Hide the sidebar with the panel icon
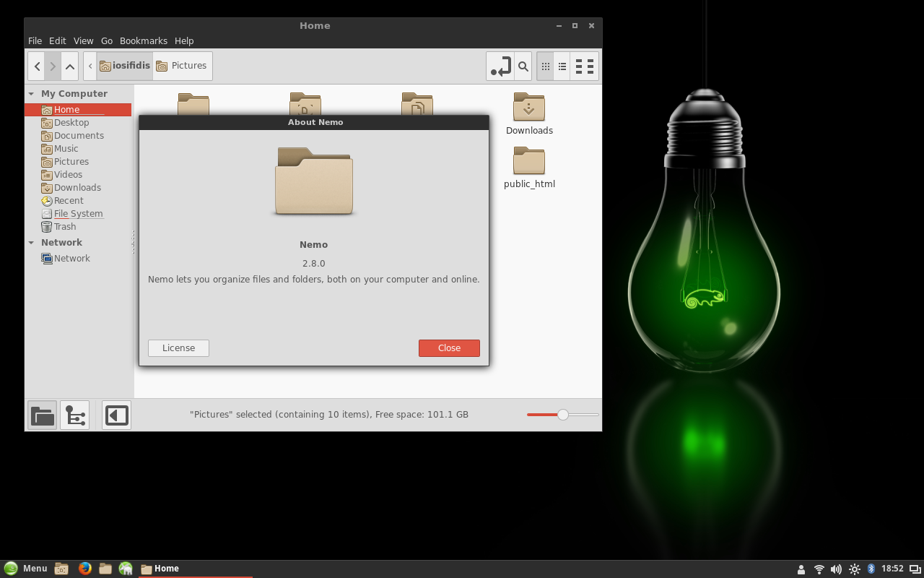The image size is (924, 578). coord(116,415)
